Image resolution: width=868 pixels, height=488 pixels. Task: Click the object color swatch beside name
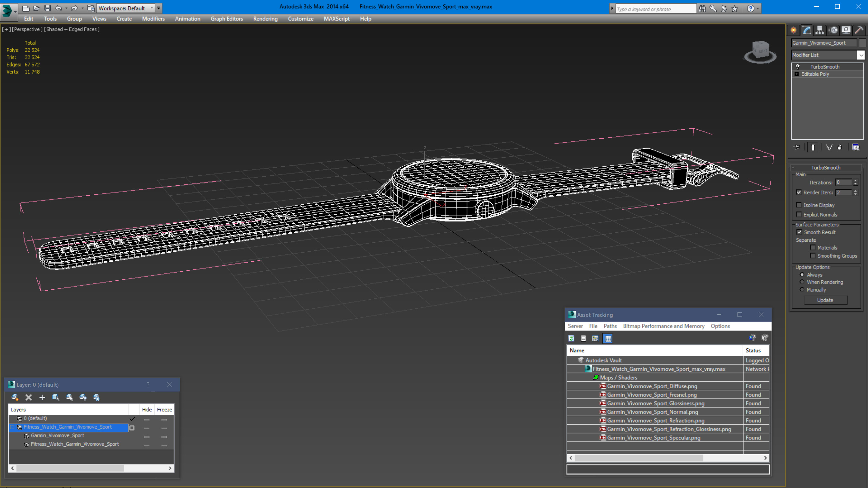pos(862,43)
